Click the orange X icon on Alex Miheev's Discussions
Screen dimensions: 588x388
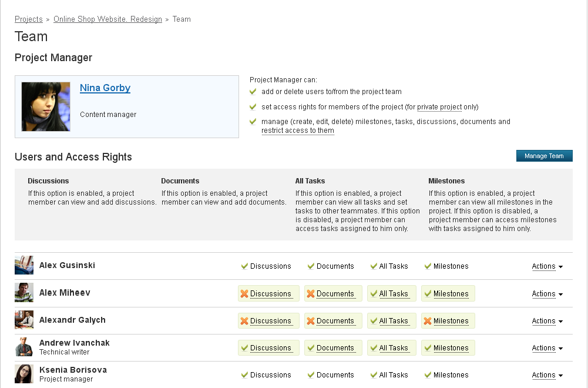[244, 294]
